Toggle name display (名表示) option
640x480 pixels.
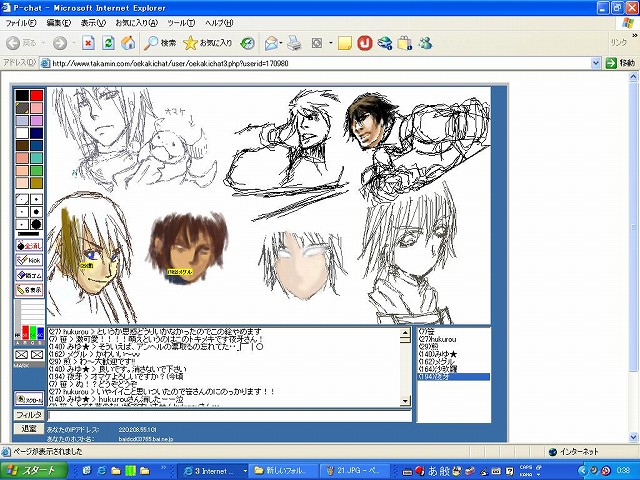[x=29, y=290]
